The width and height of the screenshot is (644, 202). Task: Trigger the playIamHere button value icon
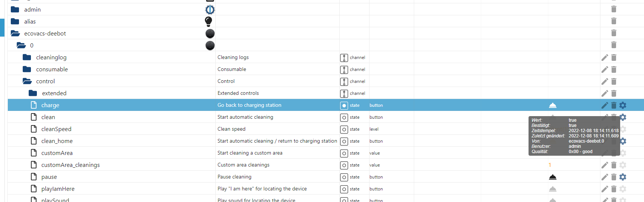coord(553,189)
